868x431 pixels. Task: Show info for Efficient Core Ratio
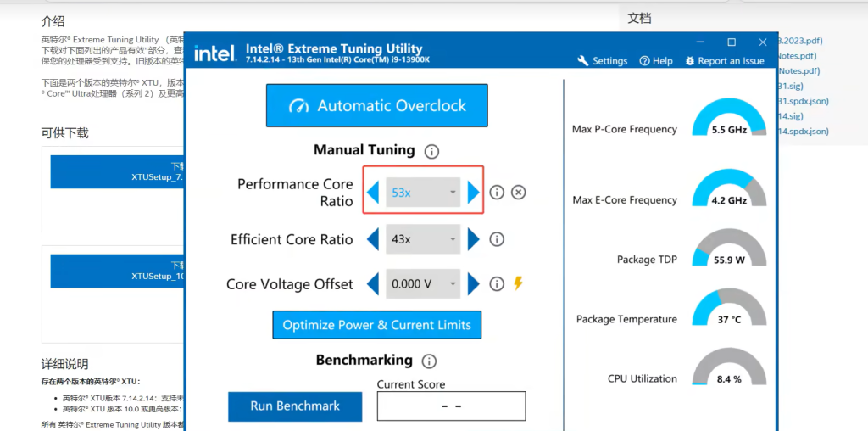click(497, 239)
